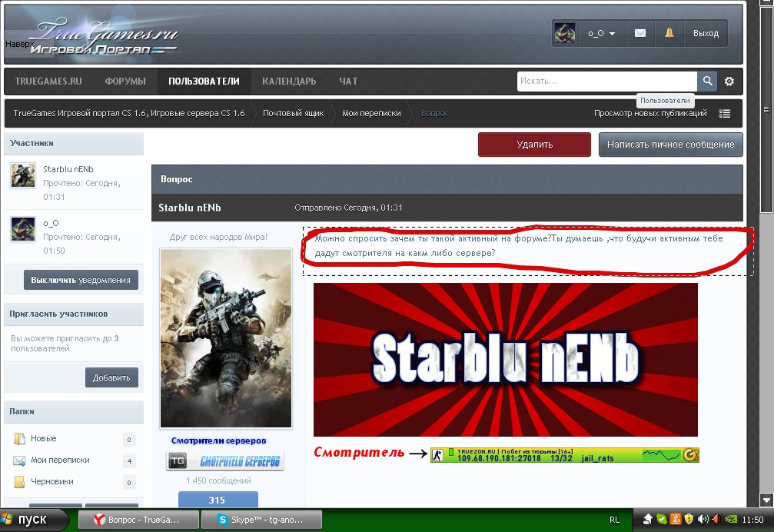Click the Почтовый ящик breadcrumb link
This screenshot has width=774, height=532.
point(293,113)
